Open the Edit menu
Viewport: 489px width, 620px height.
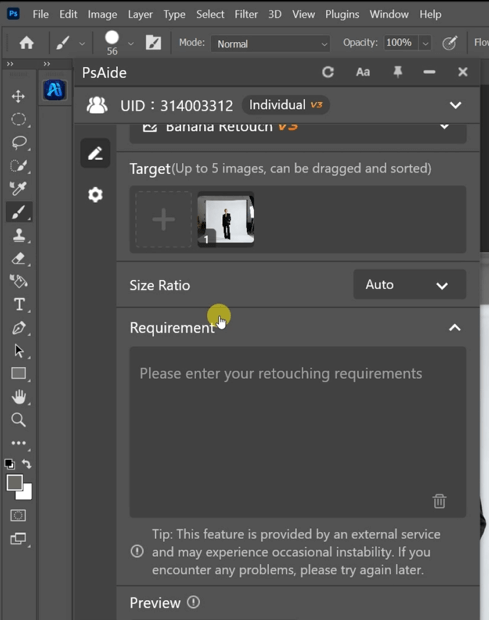(x=68, y=14)
